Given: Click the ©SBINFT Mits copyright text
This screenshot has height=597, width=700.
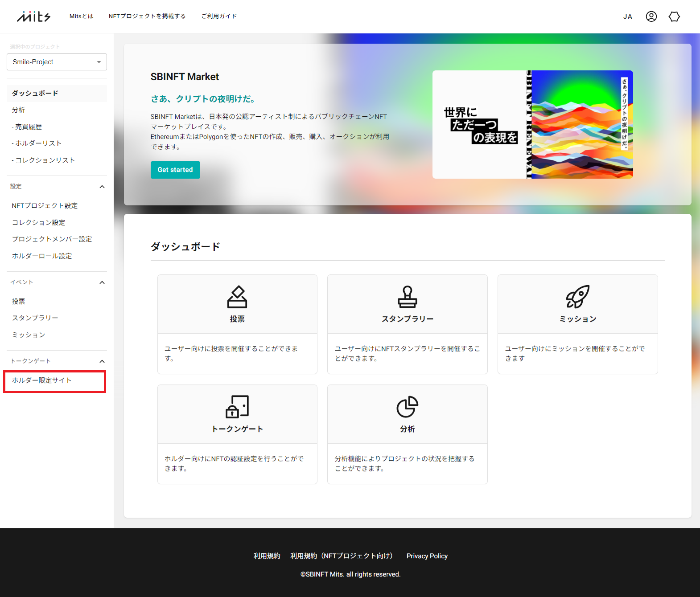Looking at the screenshot, I should point(350,575).
